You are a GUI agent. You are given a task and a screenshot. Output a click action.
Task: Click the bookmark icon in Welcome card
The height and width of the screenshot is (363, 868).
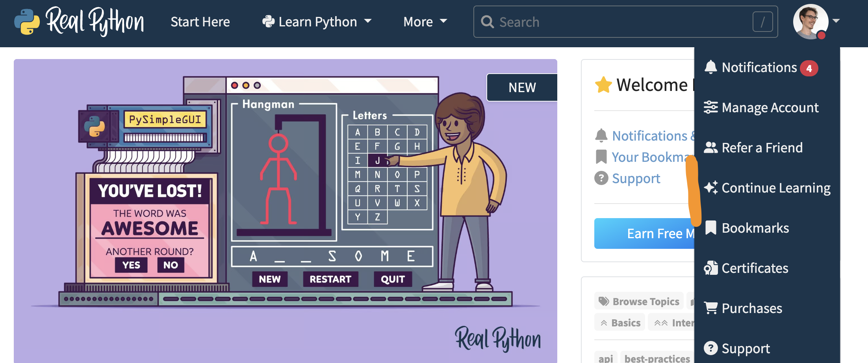(601, 157)
